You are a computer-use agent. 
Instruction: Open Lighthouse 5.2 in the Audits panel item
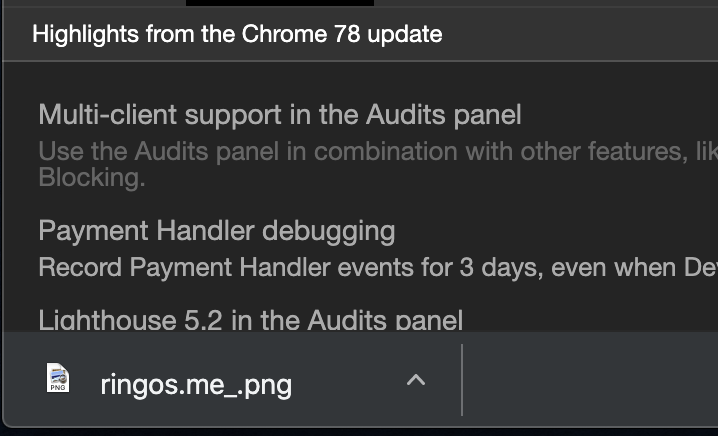point(250,320)
